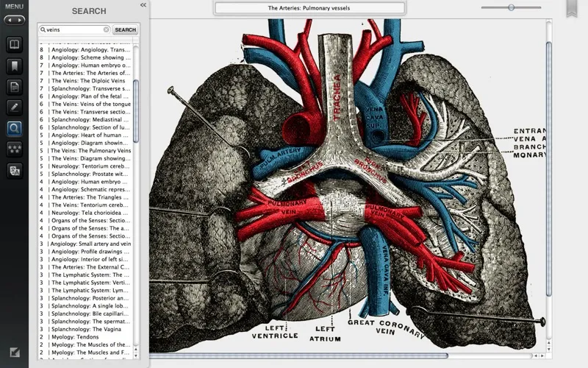
Task: Open the MENU label at top left
Action: (14, 7)
